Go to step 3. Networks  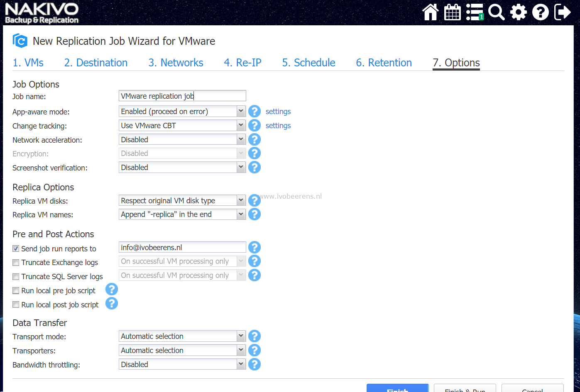[x=176, y=63]
